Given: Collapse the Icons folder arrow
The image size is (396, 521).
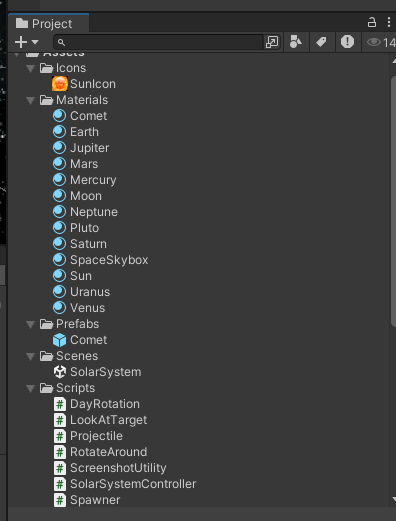Looking at the screenshot, I should (x=31, y=68).
